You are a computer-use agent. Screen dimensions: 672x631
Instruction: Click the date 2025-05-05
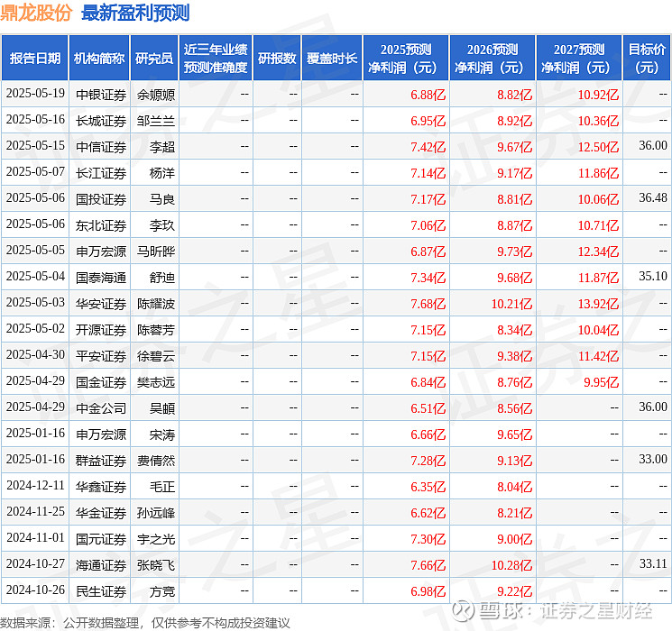click(x=35, y=251)
